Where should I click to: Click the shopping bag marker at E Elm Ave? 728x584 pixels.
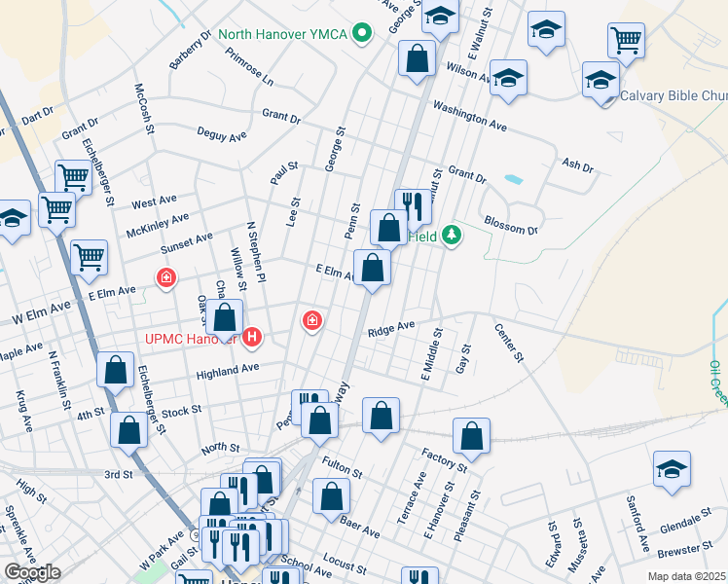point(372,270)
